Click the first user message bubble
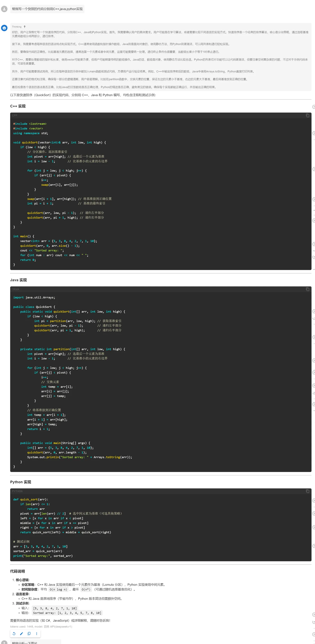Image resolution: width=315 pixels, height=644 pixels. point(47,9)
